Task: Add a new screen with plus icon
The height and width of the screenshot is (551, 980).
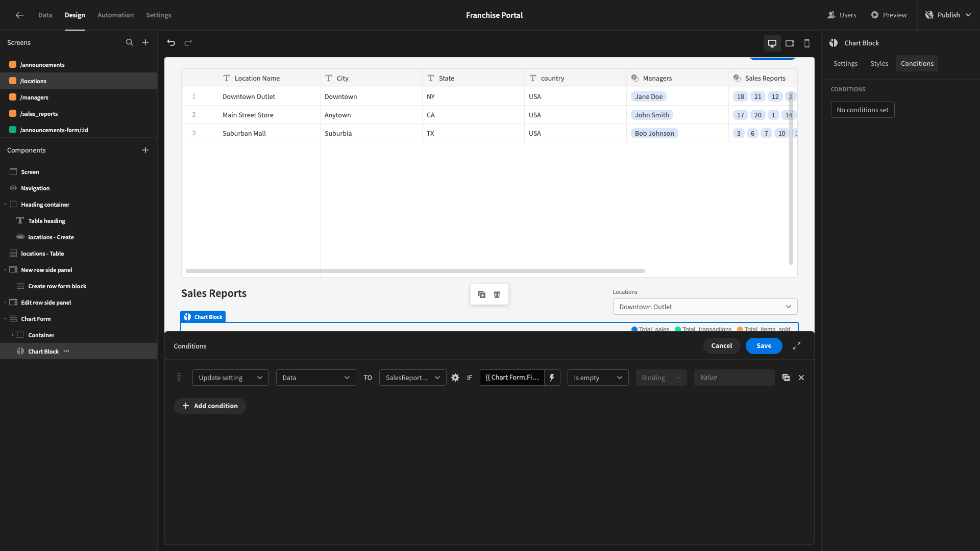Action: click(x=145, y=43)
